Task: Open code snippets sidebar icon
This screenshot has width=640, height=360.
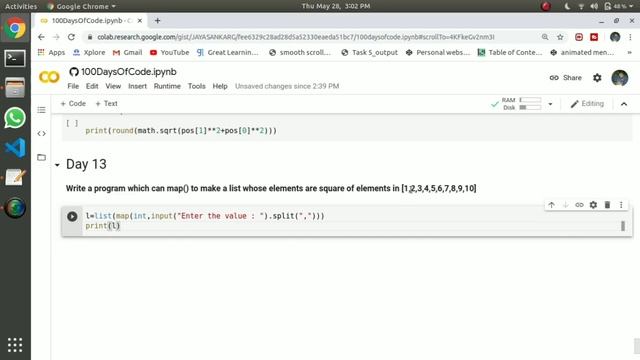Action: click(x=41, y=133)
